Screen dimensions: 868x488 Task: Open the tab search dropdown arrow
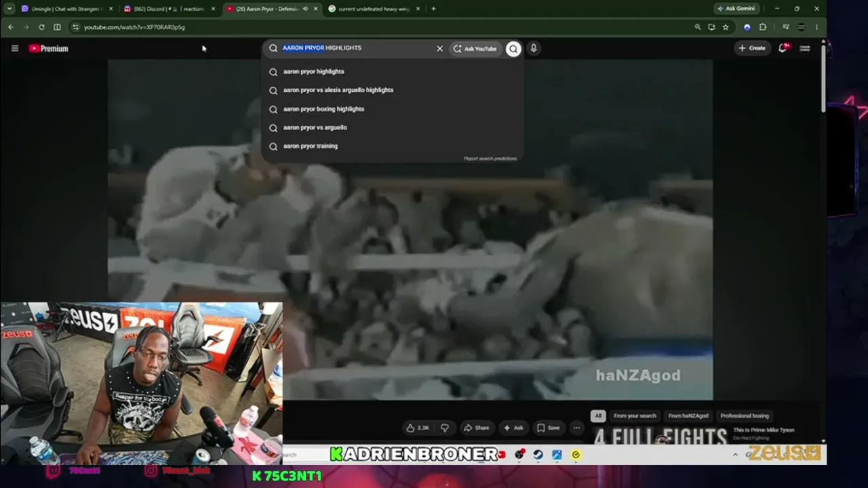pyautogui.click(x=9, y=9)
